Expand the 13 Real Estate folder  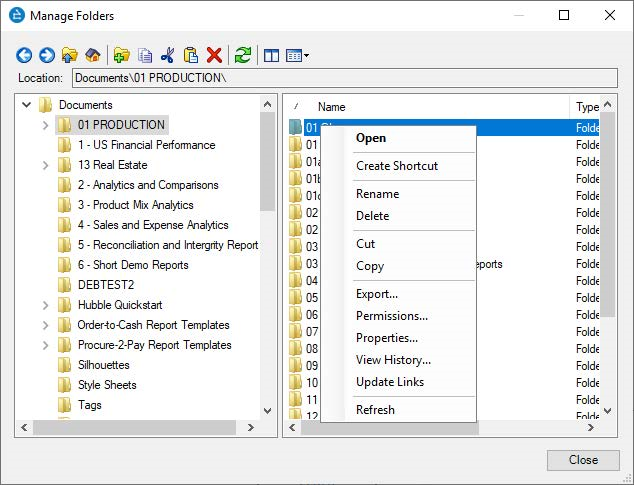point(45,165)
